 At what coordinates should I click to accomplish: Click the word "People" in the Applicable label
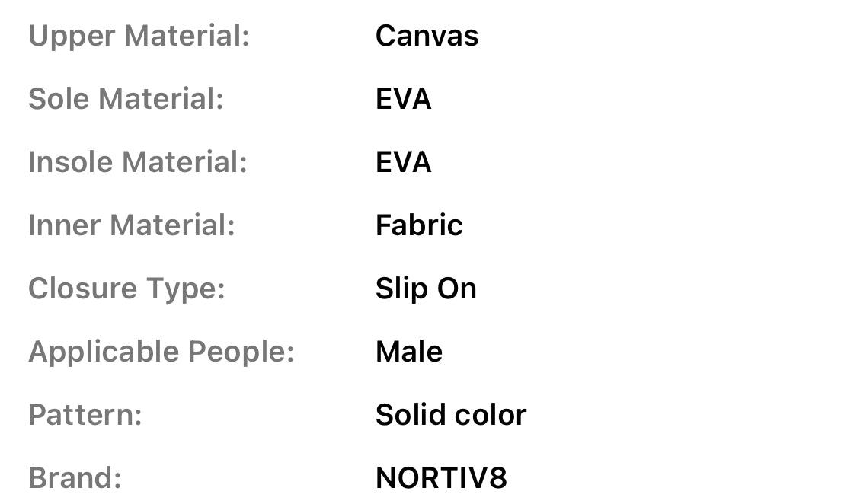pyautogui.click(x=240, y=352)
